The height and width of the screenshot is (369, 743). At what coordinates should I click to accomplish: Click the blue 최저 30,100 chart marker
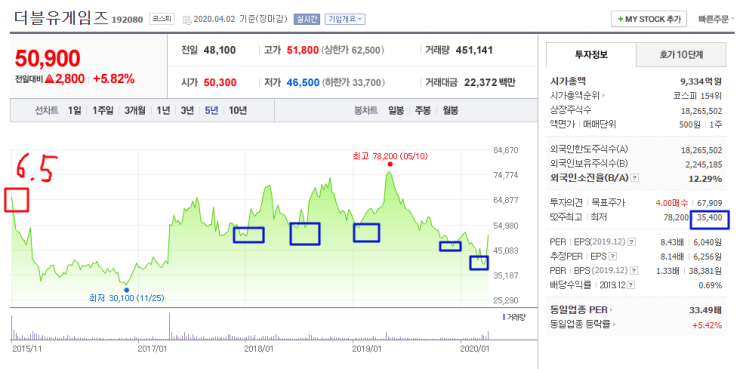coord(126,290)
